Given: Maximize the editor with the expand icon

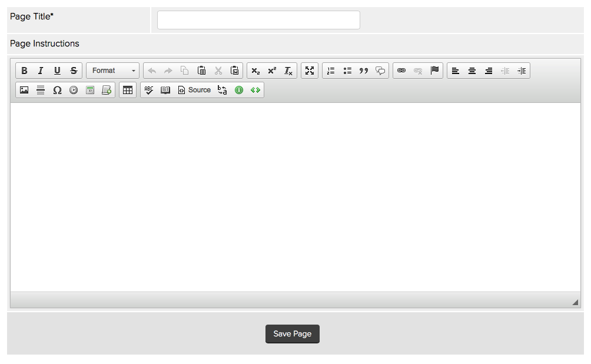Looking at the screenshot, I should click(x=310, y=71).
